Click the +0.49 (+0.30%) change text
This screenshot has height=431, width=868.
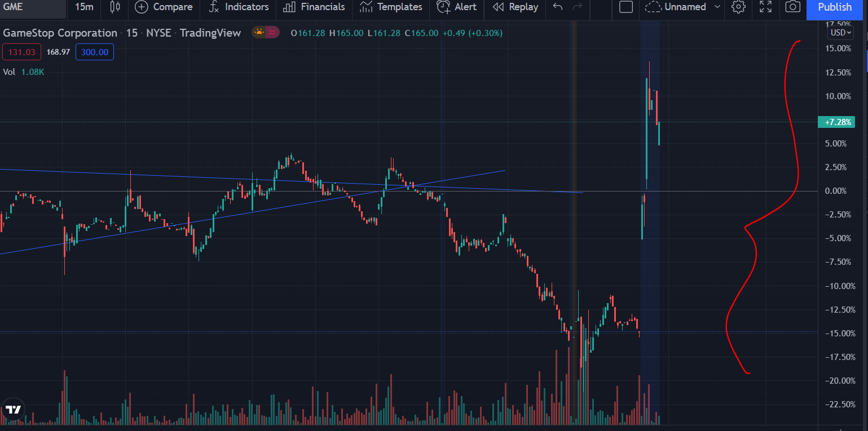point(472,33)
